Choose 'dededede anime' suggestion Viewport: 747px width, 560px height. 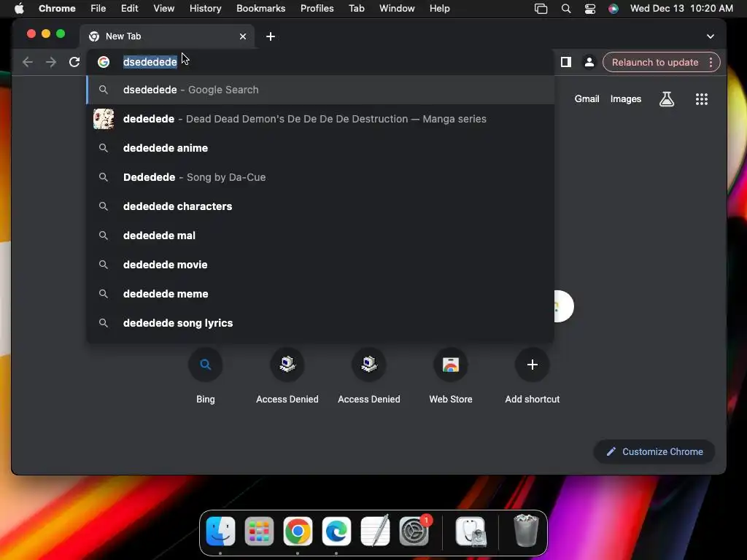click(320, 148)
